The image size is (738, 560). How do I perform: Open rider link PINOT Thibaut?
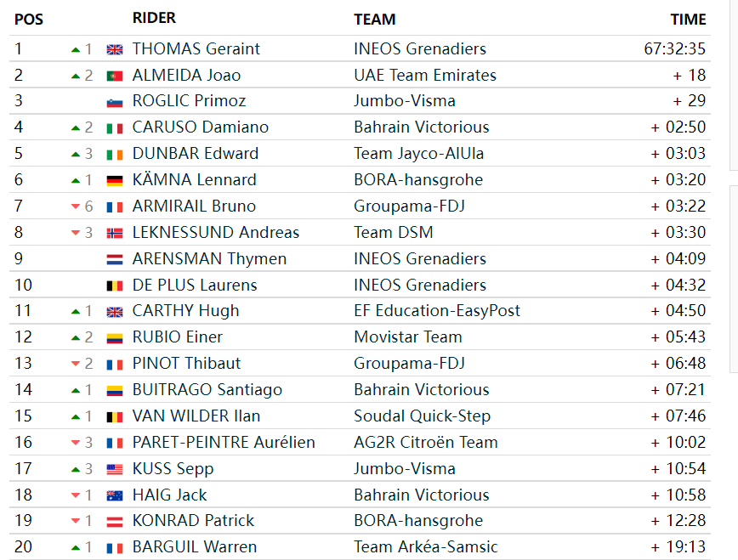pyautogui.click(x=186, y=364)
